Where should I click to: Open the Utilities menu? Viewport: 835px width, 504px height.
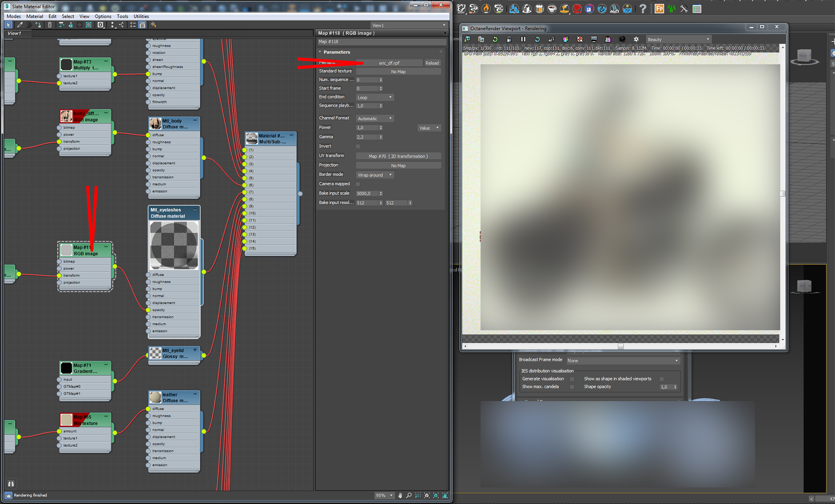(x=141, y=17)
